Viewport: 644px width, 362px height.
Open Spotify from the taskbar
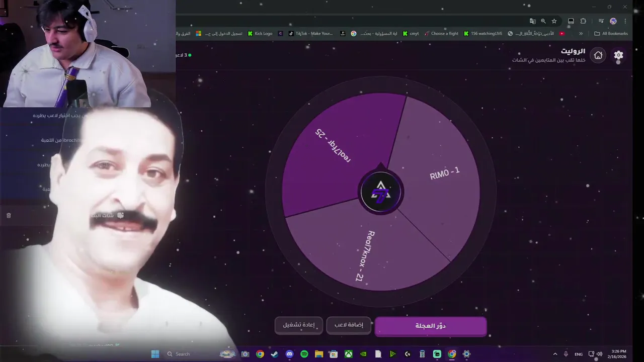(304, 354)
